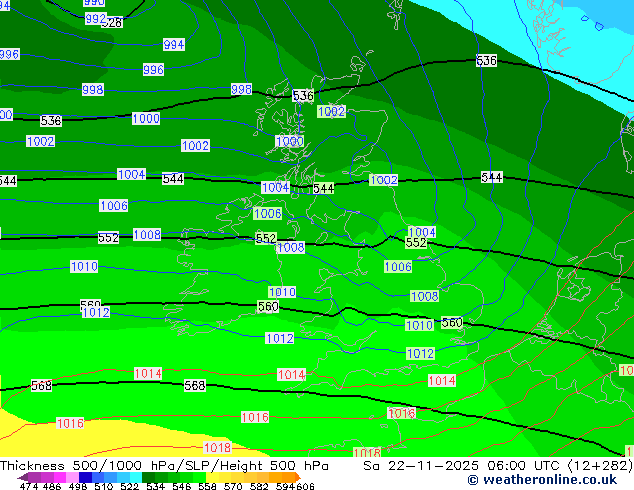Image resolution: width=634 pixels, height=490 pixels.
Task: Select the dark navy blue legend swatch
Action: [85, 477]
